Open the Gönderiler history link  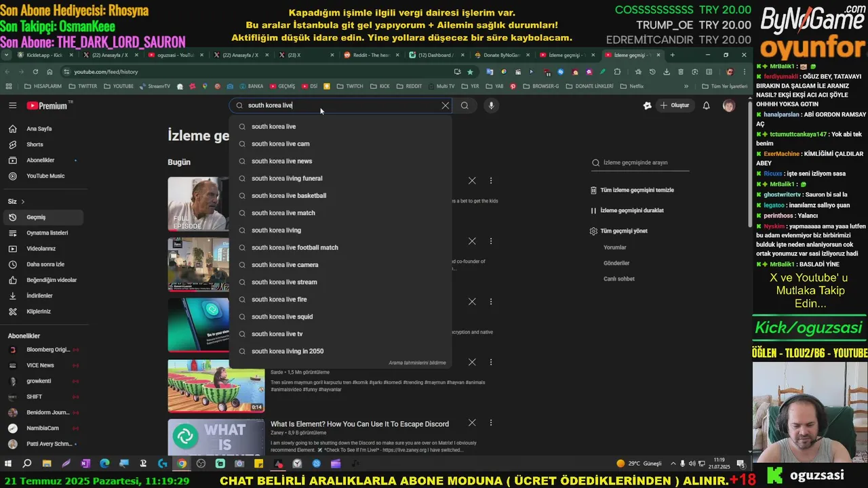[x=616, y=263]
